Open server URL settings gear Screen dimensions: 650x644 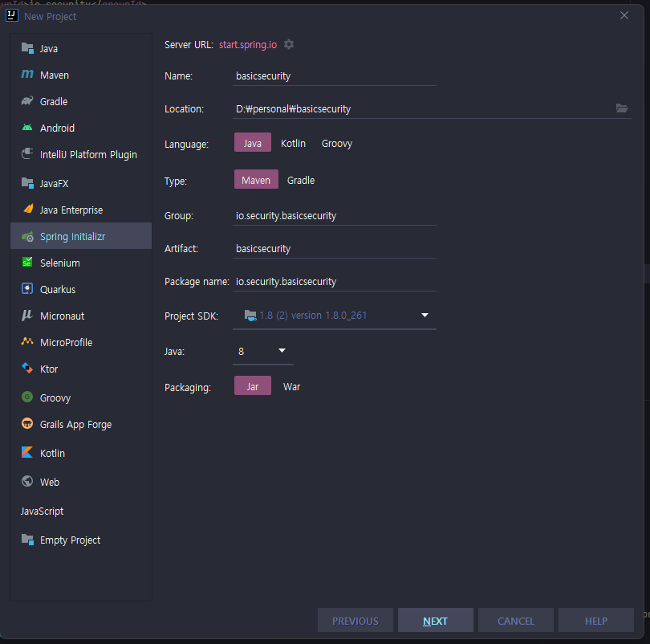[289, 44]
